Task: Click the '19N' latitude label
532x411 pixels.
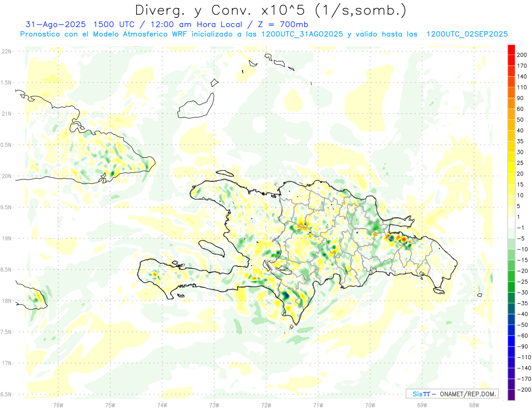Action: click(6, 238)
